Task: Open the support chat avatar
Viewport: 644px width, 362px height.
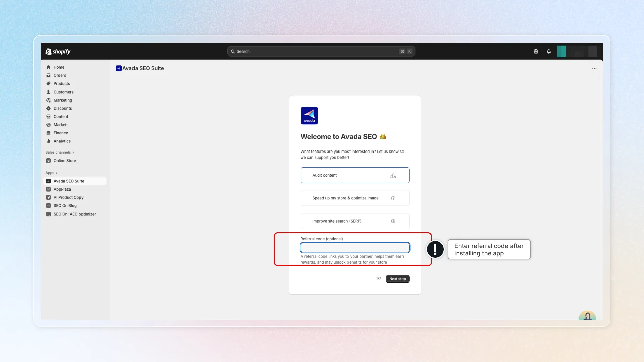Action: click(x=587, y=315)
